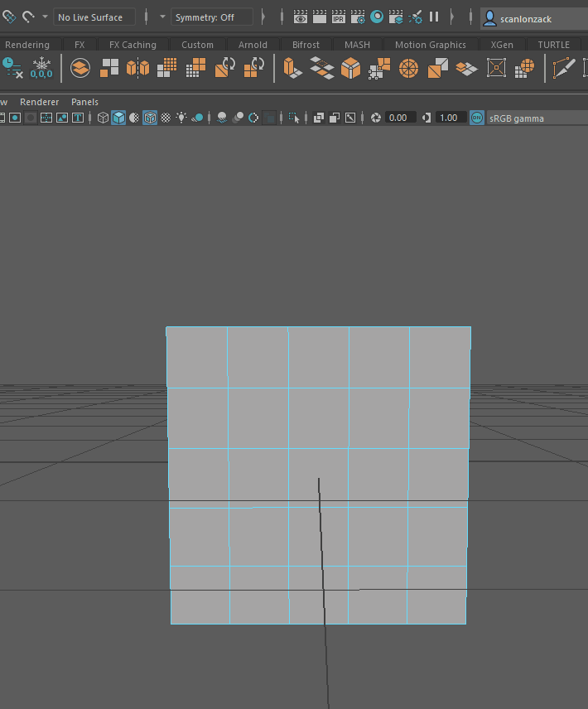Select the Bridge shelf icon
Screen dimensions: 588x709
click(x=322, y=68)
